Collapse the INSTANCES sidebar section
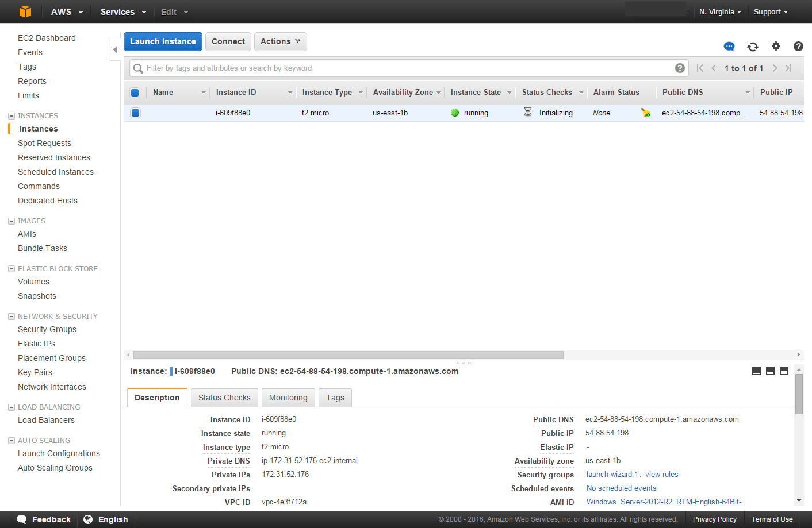Image resolution: width=812 pixels, height=528 pixels. pyautogui.click(x=12, y=116)
